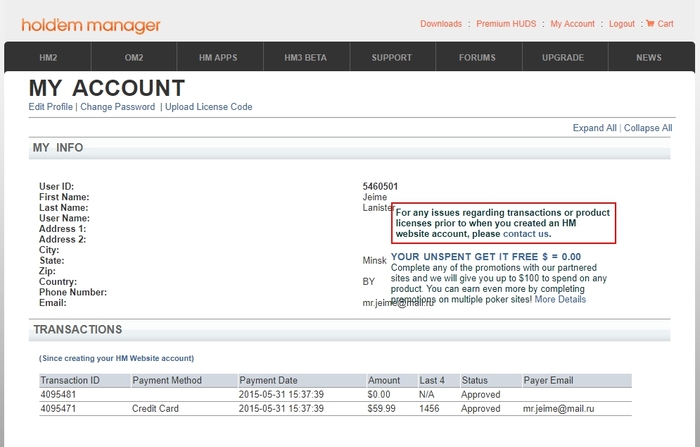Click the $0.00 amount cell
The width and height of the screenshot is (700, 447).
pyautogui.click(x=379, y=395)
